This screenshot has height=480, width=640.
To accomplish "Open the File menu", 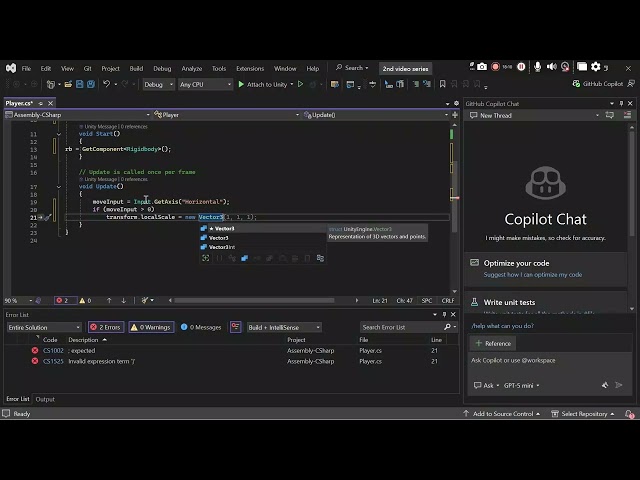I will pyautogui.click(x=26, y=68).
